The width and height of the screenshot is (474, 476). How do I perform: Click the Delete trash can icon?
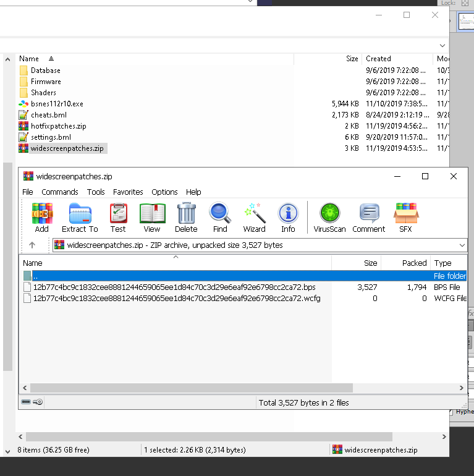(186, 213)
